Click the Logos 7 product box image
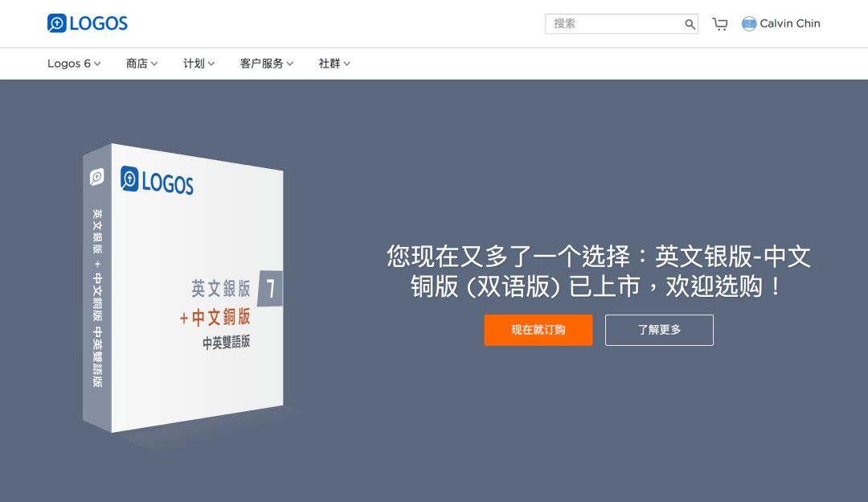The height and width of the screenshot is (502, 868). point(183,288)
